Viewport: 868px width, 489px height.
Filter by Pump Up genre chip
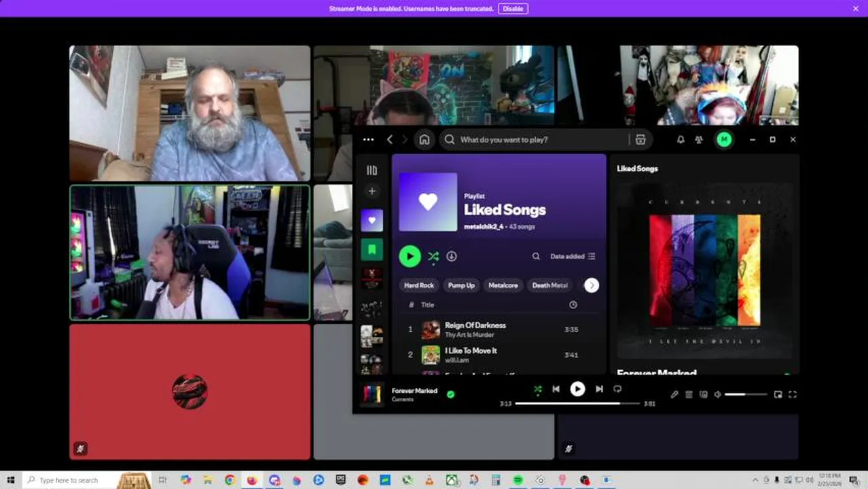461,285
